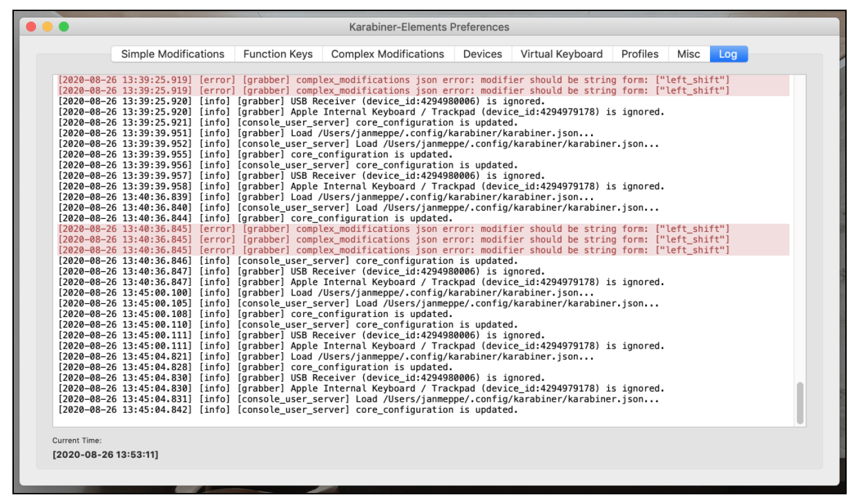This screenshot has width=866, height=504.
Task: Click grabber Load line at 13:45:04.821
Action: click(326, 357)
